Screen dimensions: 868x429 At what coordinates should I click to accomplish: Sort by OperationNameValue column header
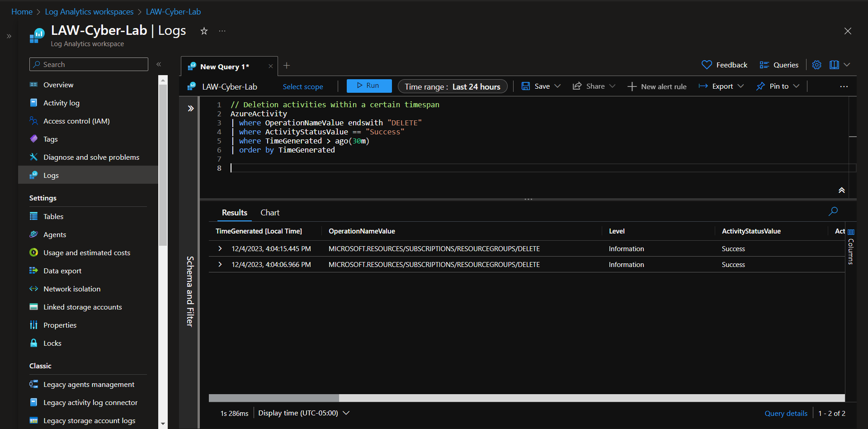point(362,231)
